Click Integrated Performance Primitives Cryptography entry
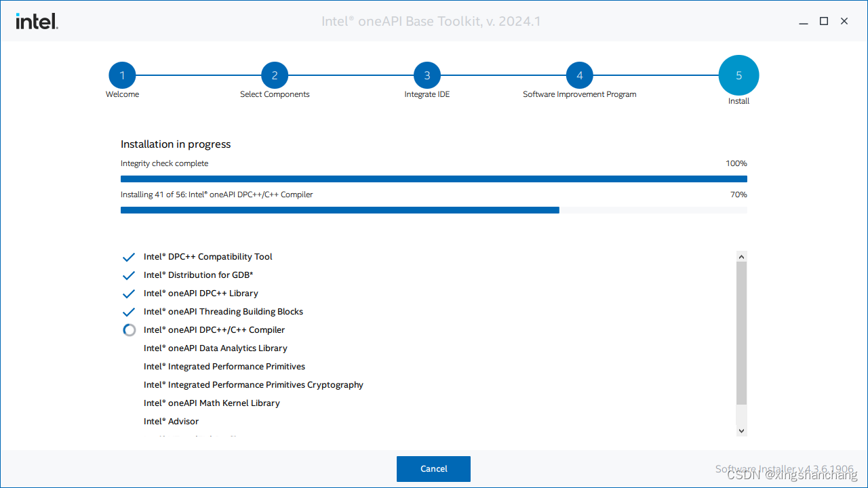This screenshot has height=488, width=868. point(254,385)
